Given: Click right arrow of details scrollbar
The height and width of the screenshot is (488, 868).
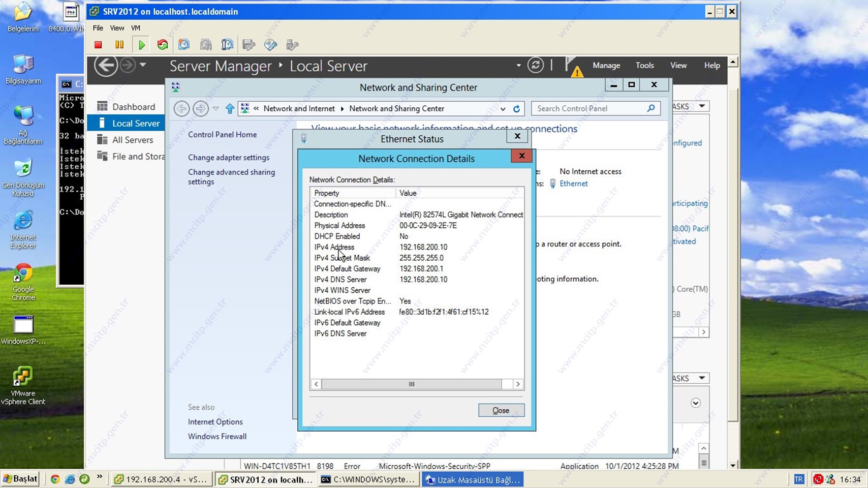Looking at the screenshot, I should 518,384.
